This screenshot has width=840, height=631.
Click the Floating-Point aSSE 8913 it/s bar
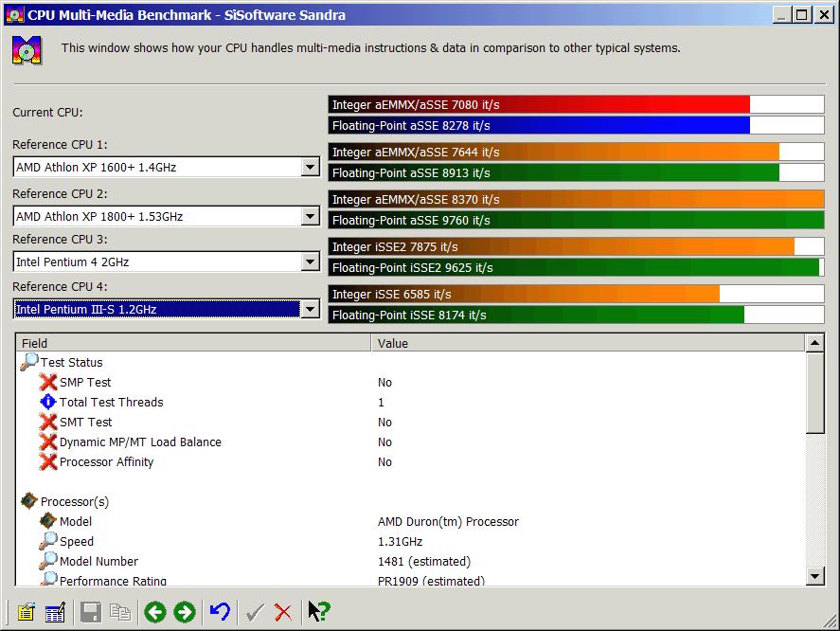[x=576, y=172]
